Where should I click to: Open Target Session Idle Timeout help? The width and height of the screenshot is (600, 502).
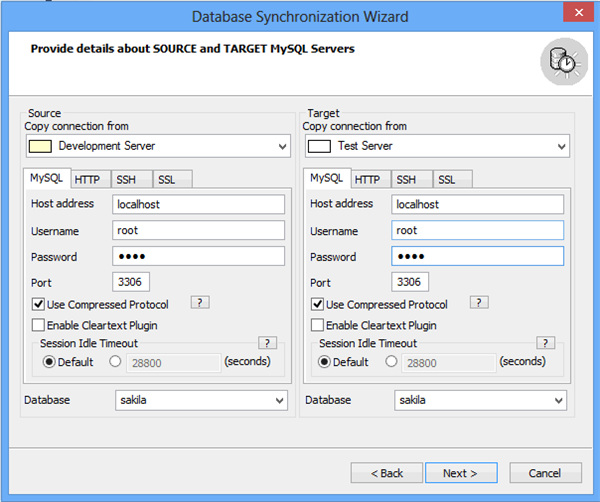tap(545, 343)
